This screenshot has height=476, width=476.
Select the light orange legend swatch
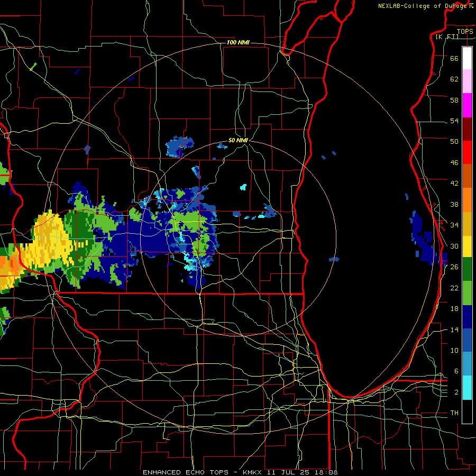pos(467,200)
